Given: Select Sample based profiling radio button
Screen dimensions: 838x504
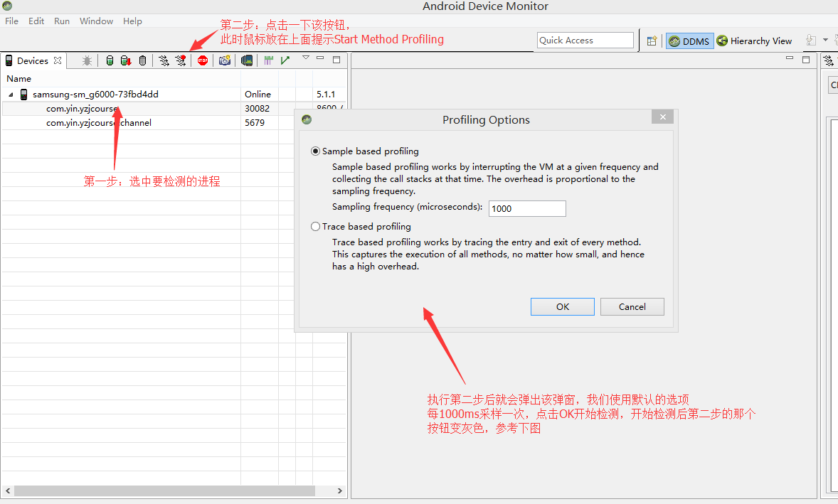Looking at the screenshot, I should [x=315, y=151].
